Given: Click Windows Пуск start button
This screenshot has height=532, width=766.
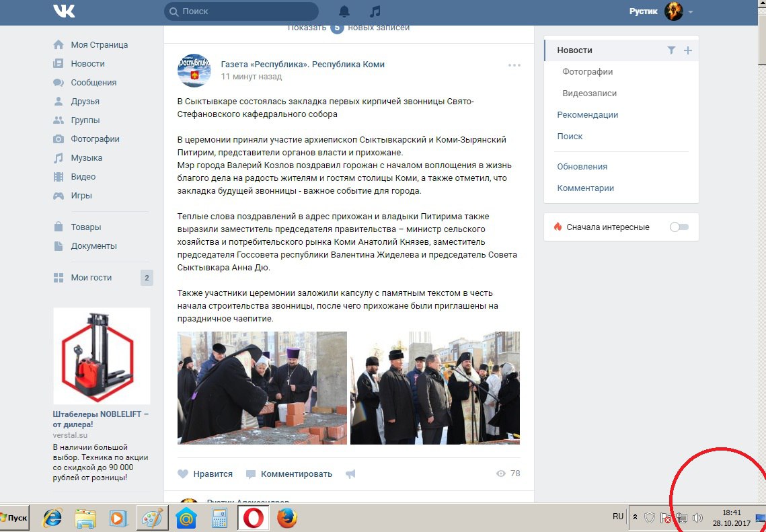Looking at the screenshot, I should (14, 518).
